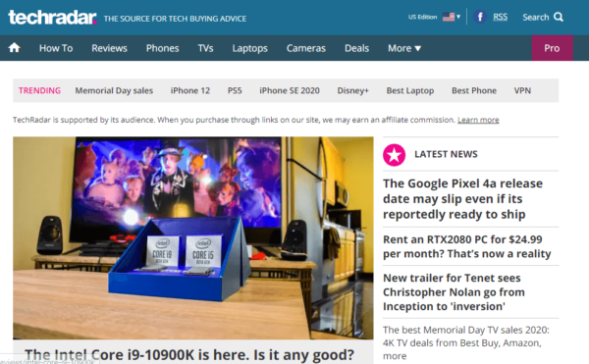Viewport: 589px width, 364px height.
Task: Select the PS5 trending topic
Action: pos(235,90)
